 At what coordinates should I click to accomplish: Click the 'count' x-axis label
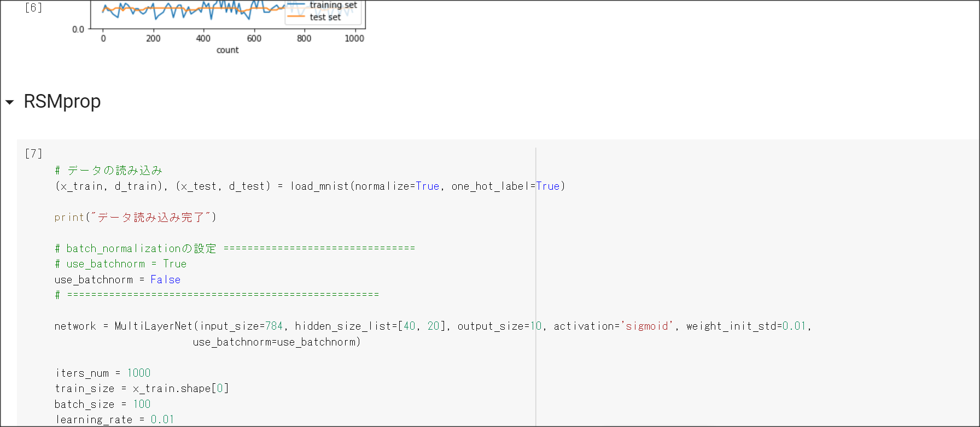(x=227, y=50)
